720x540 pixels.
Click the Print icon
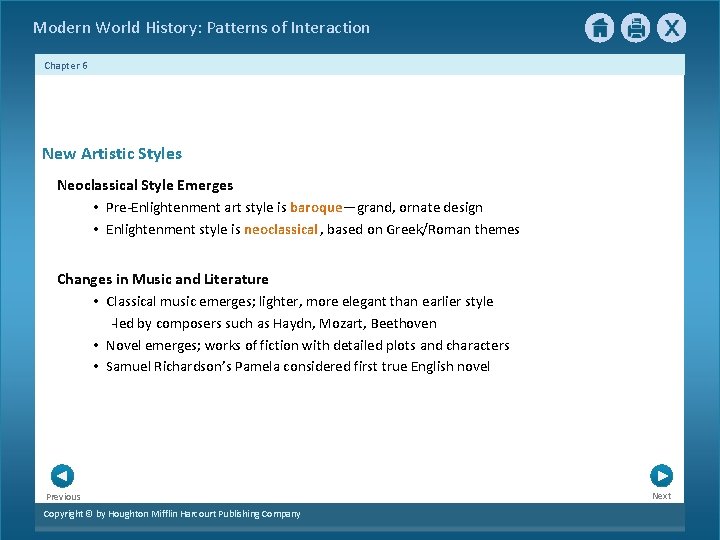pyautogui.click(x=636, y=28)
